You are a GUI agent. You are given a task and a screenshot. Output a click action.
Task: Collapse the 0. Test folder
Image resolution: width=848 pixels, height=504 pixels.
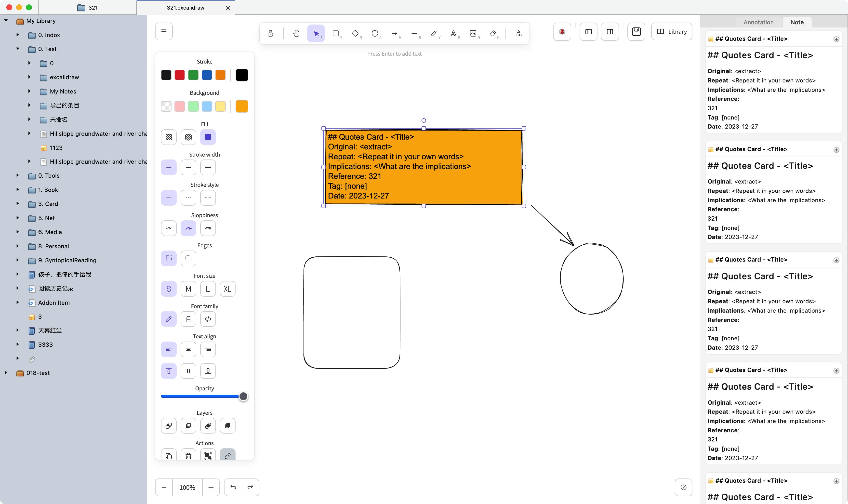point(18,49)
